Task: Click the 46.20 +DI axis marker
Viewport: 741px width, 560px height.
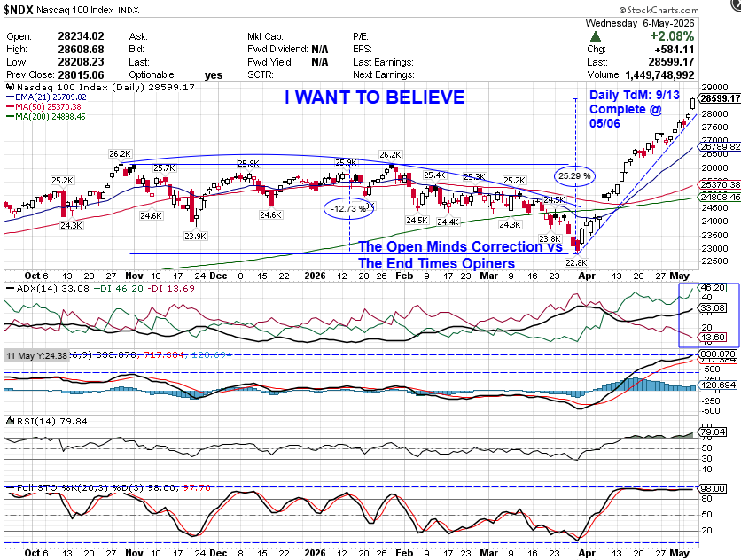Action: (713, 287)
